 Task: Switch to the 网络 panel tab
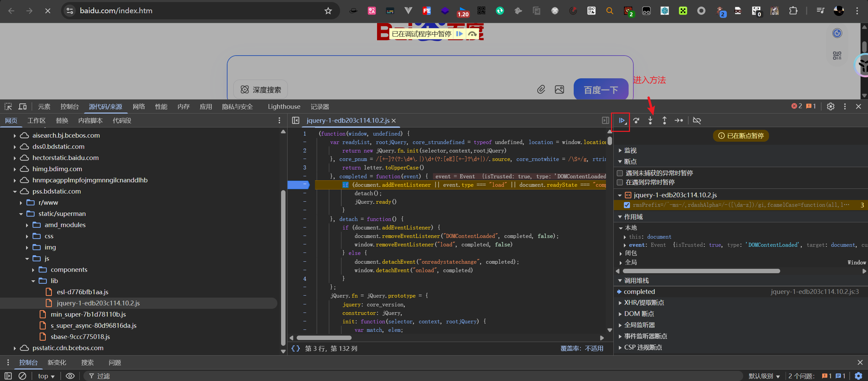point(139,106)
